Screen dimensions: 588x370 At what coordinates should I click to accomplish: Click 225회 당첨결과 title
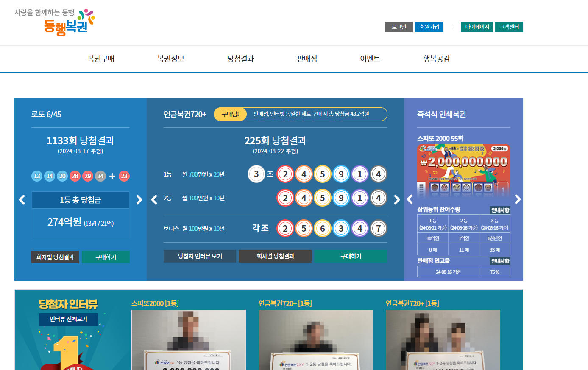pos(276,140)
